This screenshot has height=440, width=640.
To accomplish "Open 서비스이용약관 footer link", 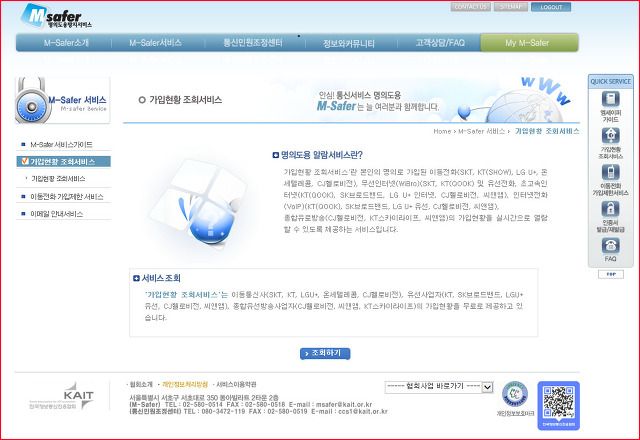I will 236,384.
